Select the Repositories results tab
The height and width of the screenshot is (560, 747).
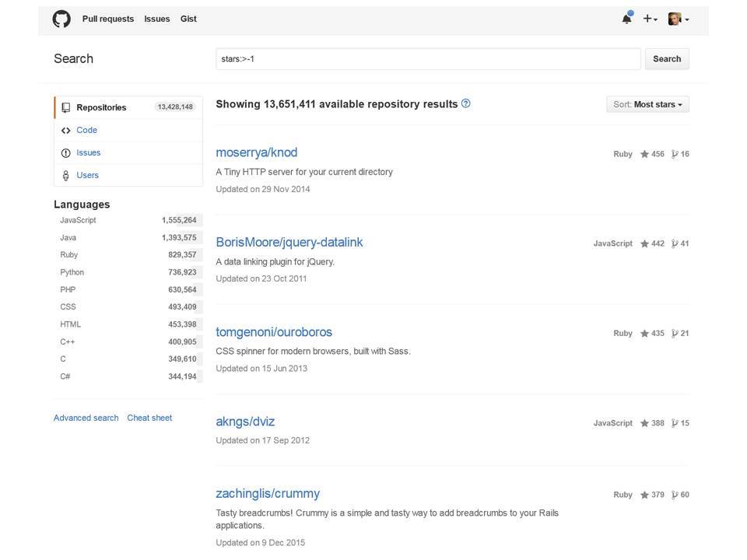point(128,107)
